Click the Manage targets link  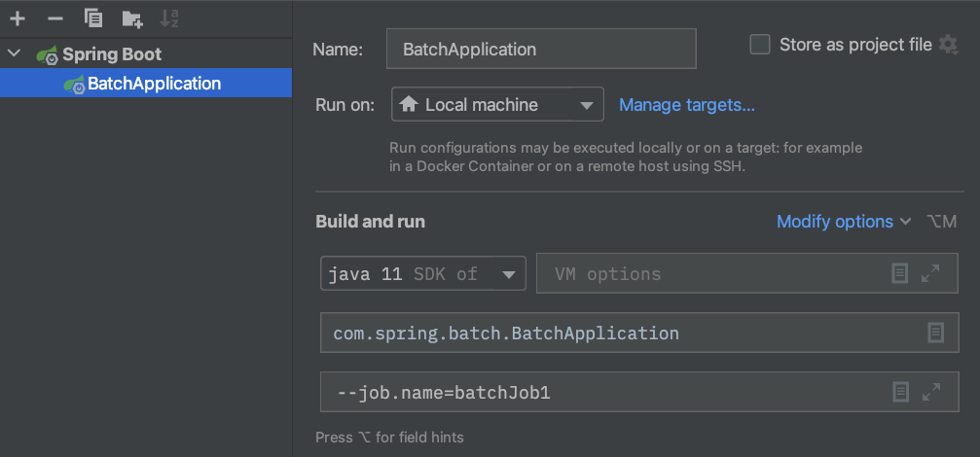click(687, 105)
